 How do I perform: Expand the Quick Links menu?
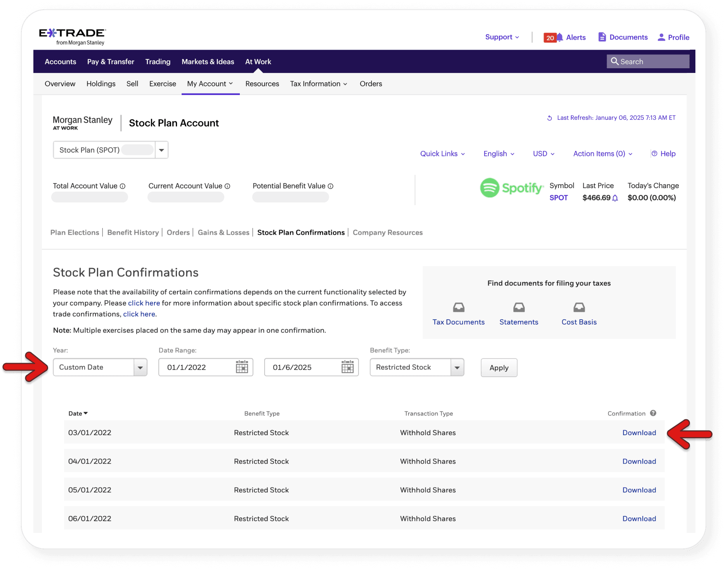(x=442, y=154)
